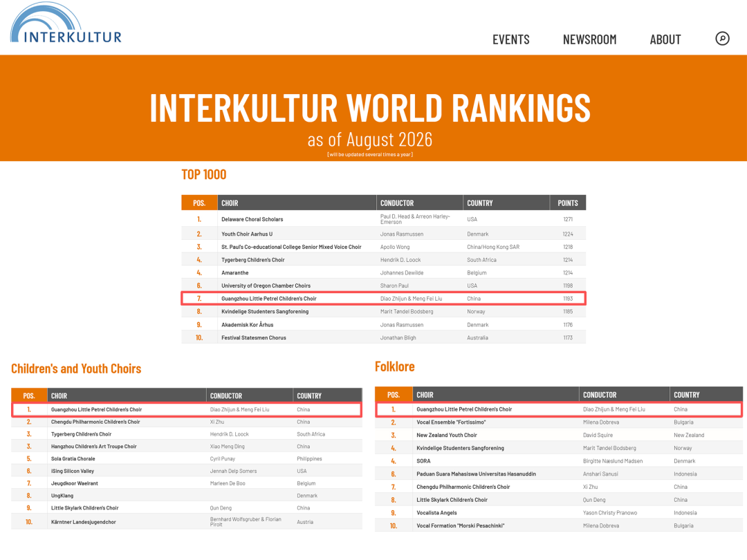
Task: Open the search magnifier icon
Action: pyautogui.click(x=722, y=39)
